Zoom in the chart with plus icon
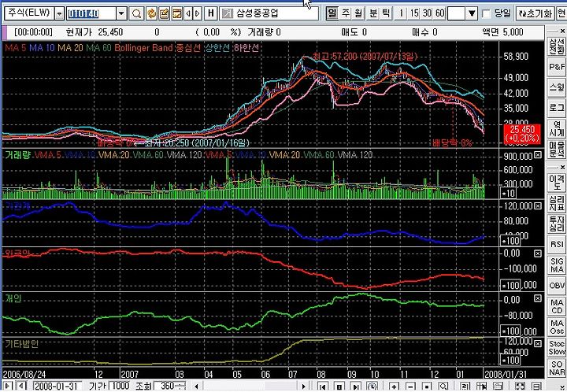Screen dimensions: 567x392 pyautogui.click(x=395, y=386)
